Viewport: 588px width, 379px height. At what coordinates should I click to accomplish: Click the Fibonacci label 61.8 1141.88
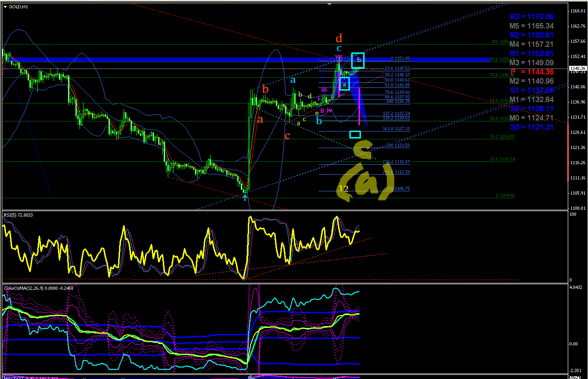[397, 85]
